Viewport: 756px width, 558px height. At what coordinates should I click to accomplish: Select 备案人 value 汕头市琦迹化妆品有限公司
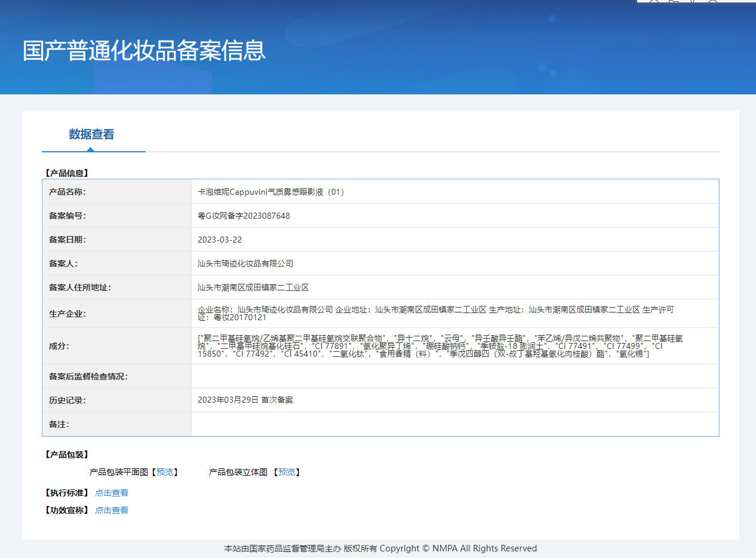(245, 263)
